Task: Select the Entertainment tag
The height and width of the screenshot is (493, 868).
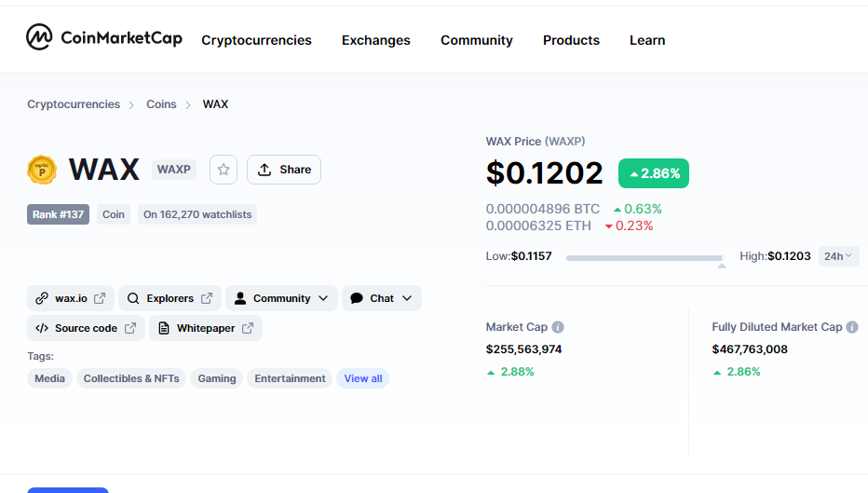Action: pyautogui.click(x=290, y=378)
